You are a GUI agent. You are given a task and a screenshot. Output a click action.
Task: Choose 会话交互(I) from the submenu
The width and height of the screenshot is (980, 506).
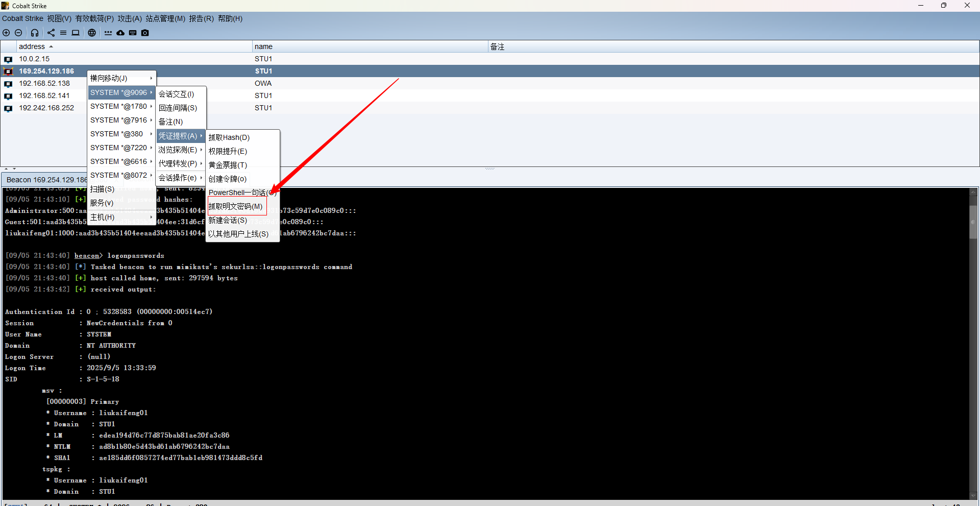tap(181, 94)
